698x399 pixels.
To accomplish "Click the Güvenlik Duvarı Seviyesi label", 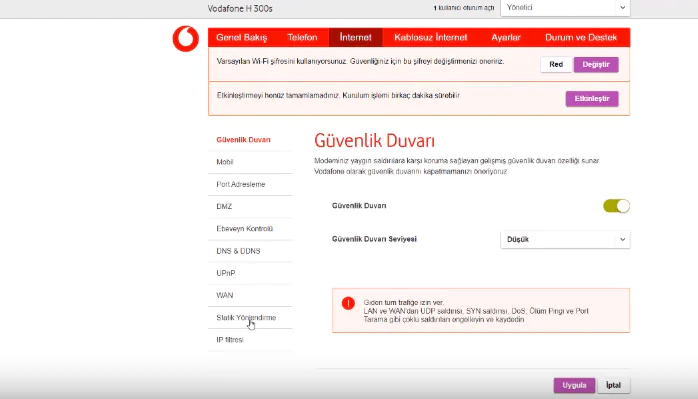I will 374,239.
